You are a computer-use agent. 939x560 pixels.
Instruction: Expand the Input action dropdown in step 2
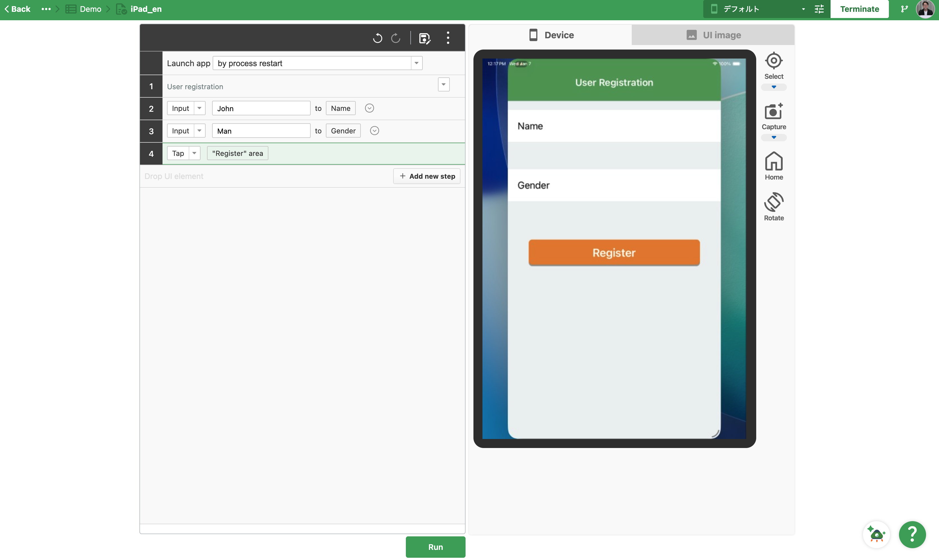pos(199,108)
